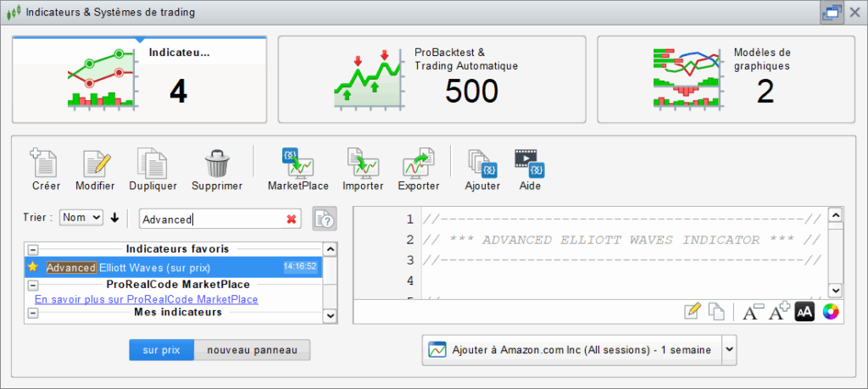Screen dimensions: 868x389
Task: Follow 'En savoir plus sur ProRealCode MarketPlace' link
Action: tap(146, 299)
